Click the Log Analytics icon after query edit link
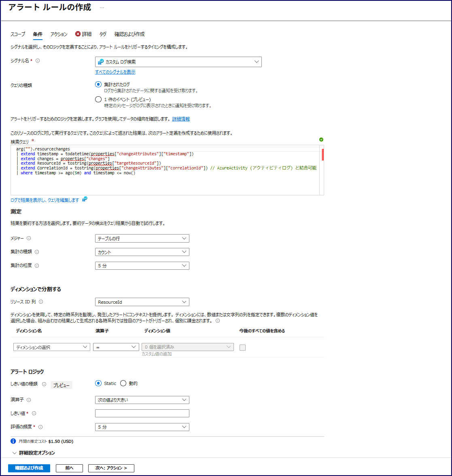This screenshot has height=476, width=452. [x=85, y=199]
